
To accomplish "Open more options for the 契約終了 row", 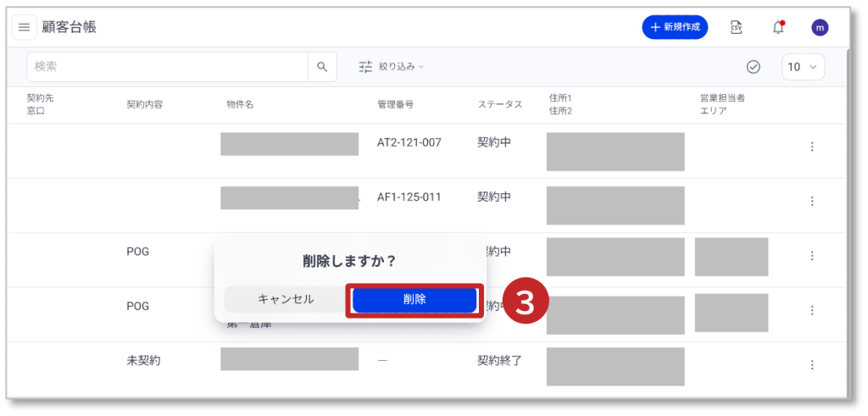I will (x=811, y=365).
